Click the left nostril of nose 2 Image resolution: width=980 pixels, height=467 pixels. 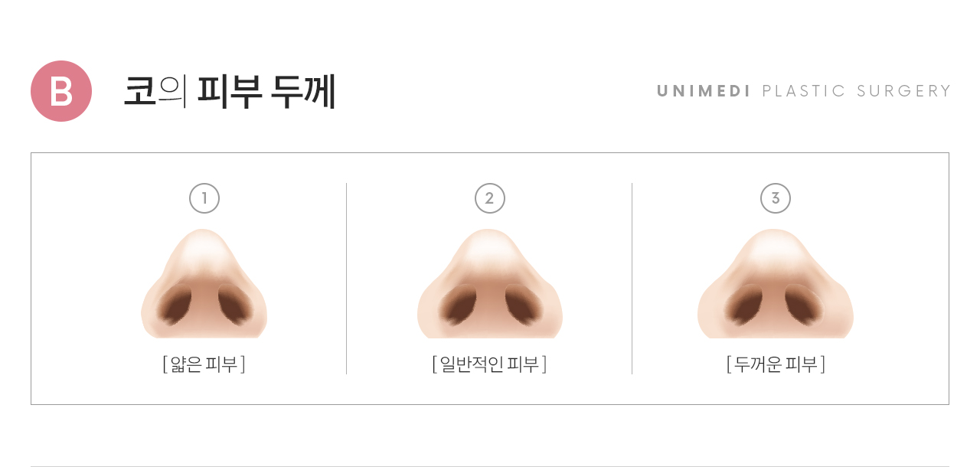(x=457, y=303)
